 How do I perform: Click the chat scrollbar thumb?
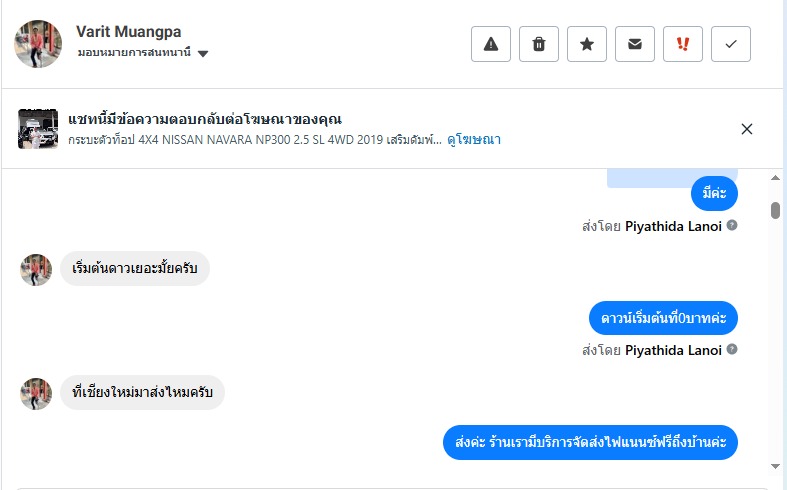coord(775,210)
